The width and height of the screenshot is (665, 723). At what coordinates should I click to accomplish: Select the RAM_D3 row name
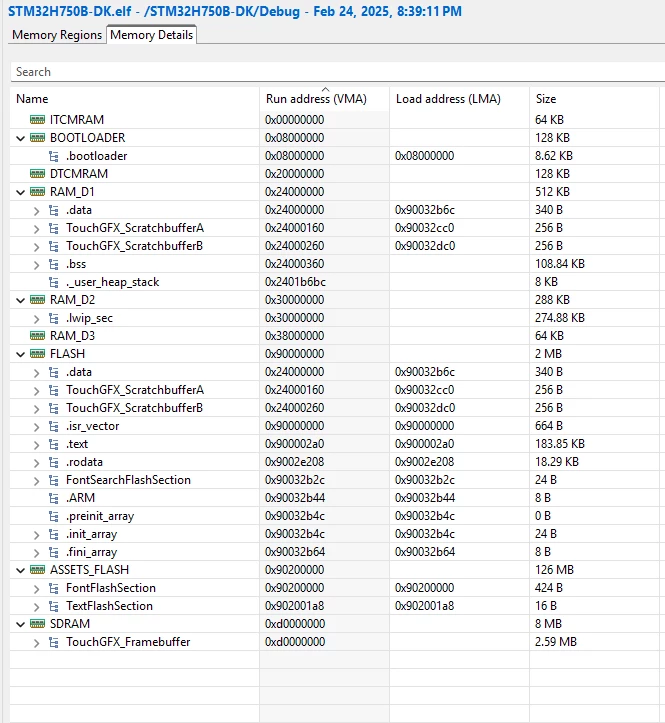click(72, 336)
